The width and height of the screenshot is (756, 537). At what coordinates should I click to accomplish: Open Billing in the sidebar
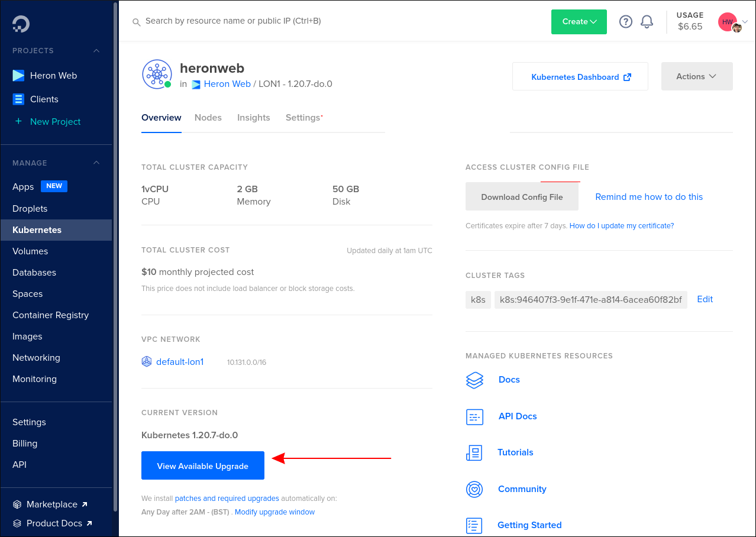pyautogui.click(x=25, y=444)
